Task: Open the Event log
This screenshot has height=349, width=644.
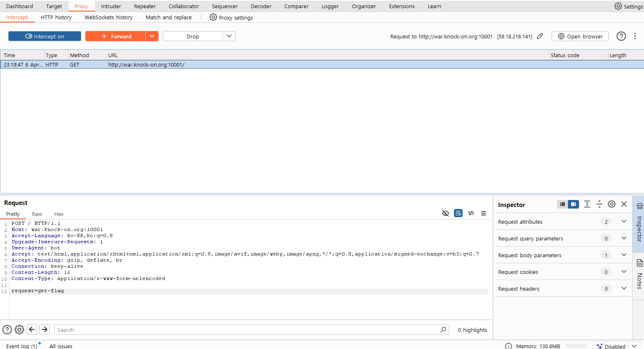Action: coord(22,346)
